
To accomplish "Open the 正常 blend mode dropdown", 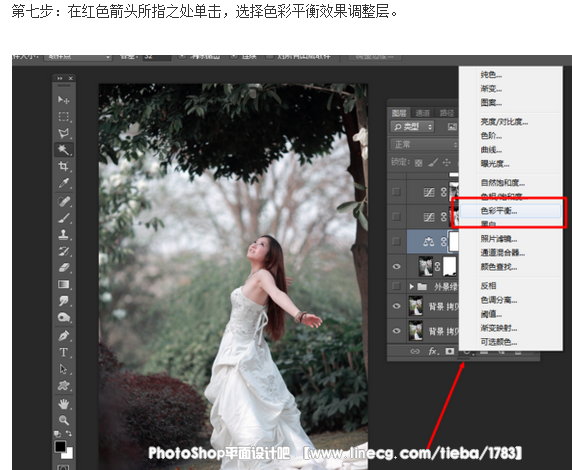I will pyautogui.click(x=424, y=145).
